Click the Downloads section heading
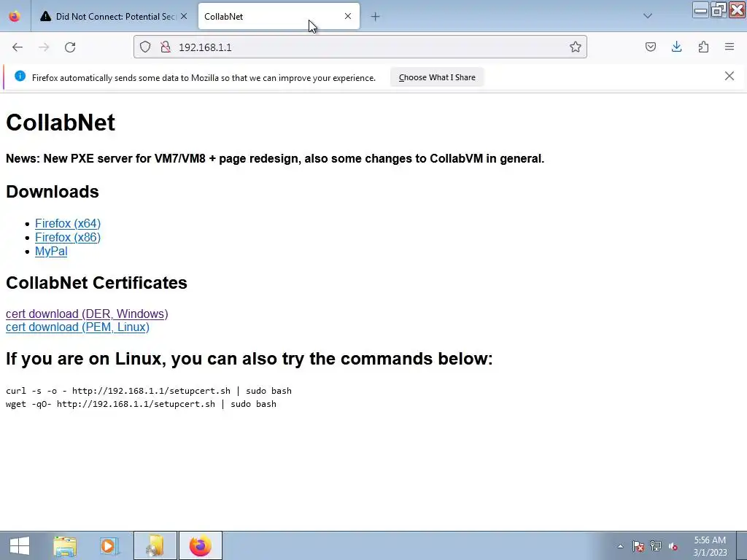The width and height of the screenshot is (747, 560). coord(53,192)
